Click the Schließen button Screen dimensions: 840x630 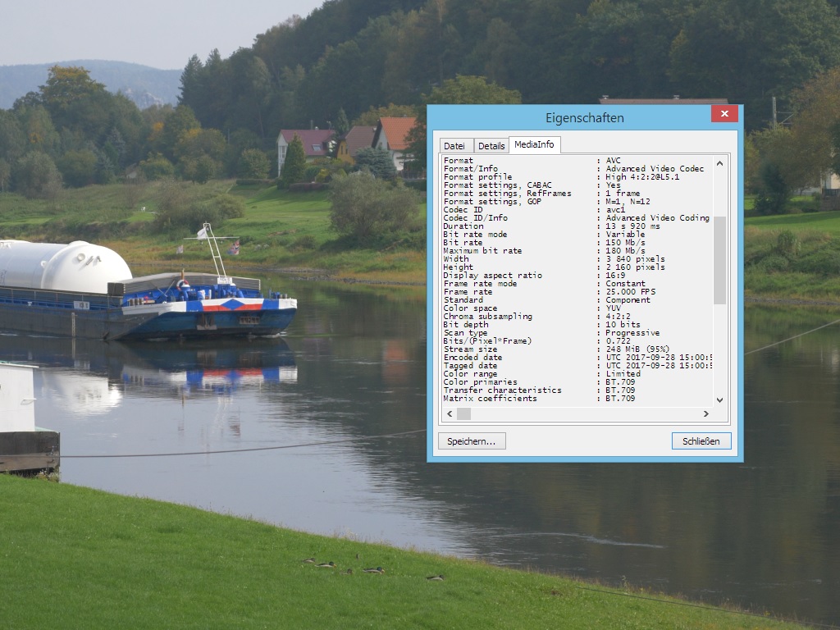701,441
